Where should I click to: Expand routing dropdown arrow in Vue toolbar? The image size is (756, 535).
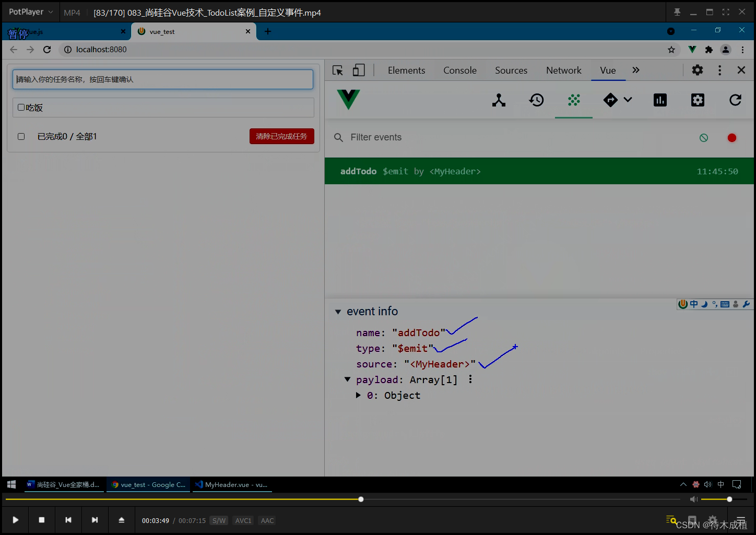tap(628, 100)
